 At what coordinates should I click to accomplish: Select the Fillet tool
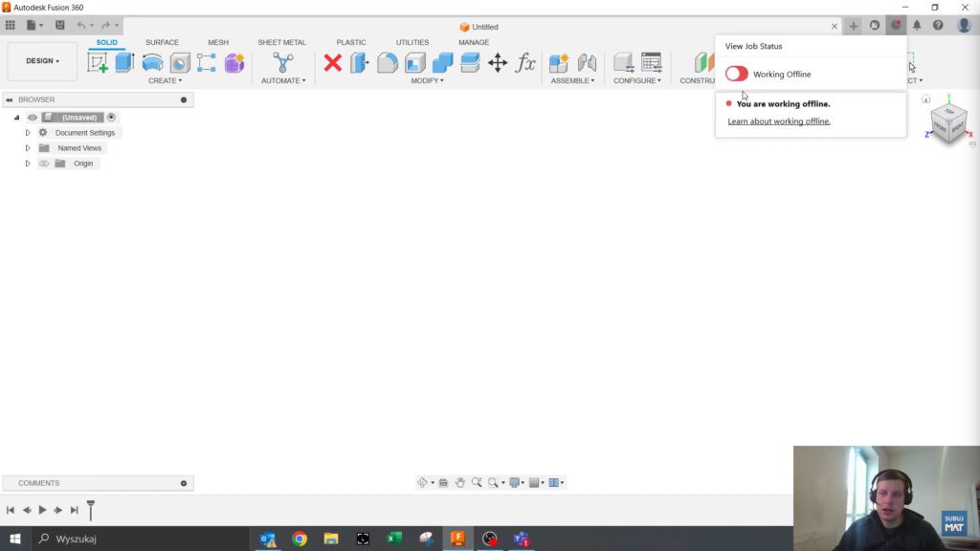click(388, 62)
